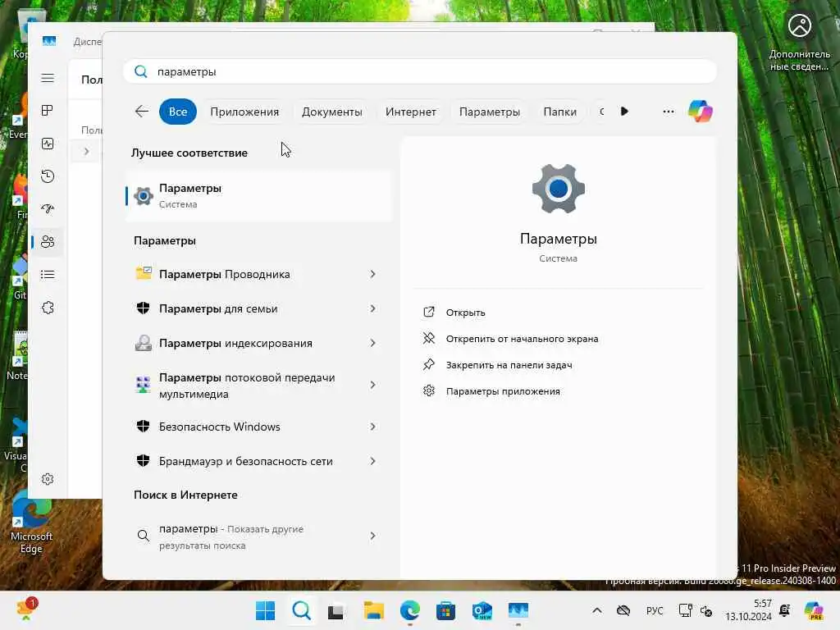The image size is (840, 630).
Task: Click Открыть in the preview pane
Action: point(466,313)
